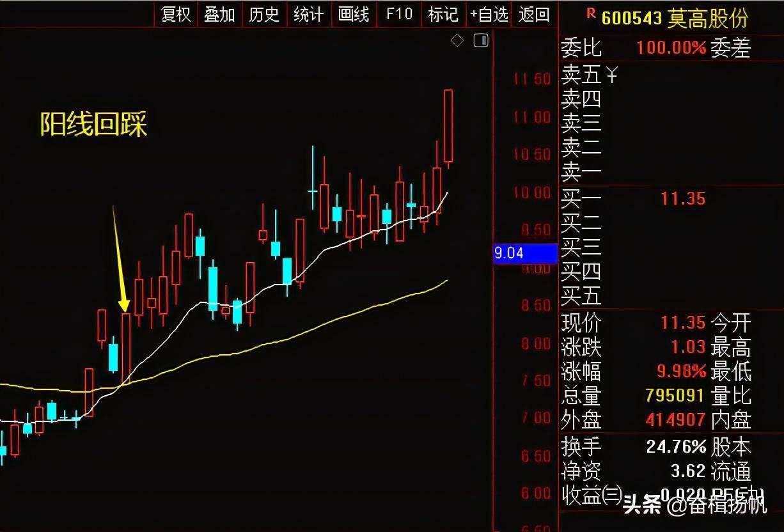Click the 买二 order row

click(670, 223)
